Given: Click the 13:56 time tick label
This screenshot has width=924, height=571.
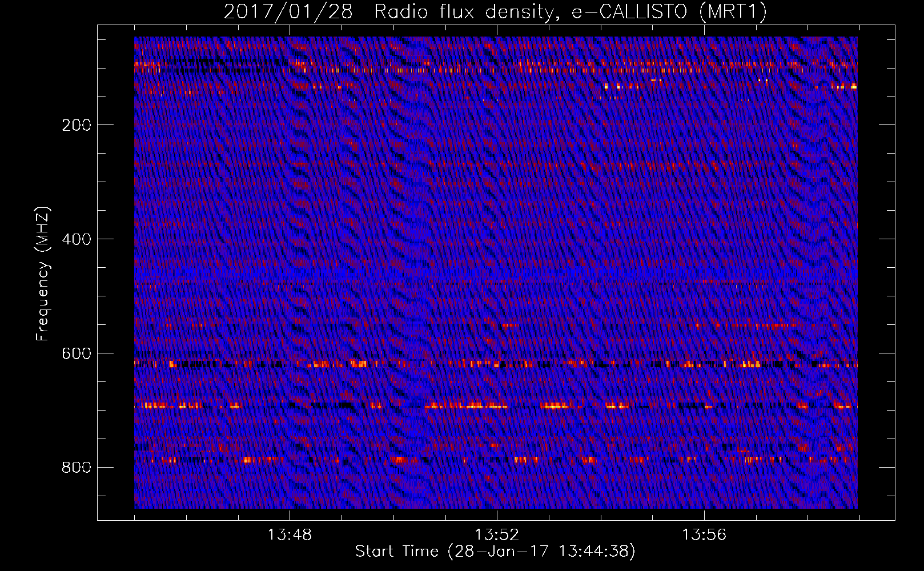Looking at the screenshot, I should click(x=704, y=535).
